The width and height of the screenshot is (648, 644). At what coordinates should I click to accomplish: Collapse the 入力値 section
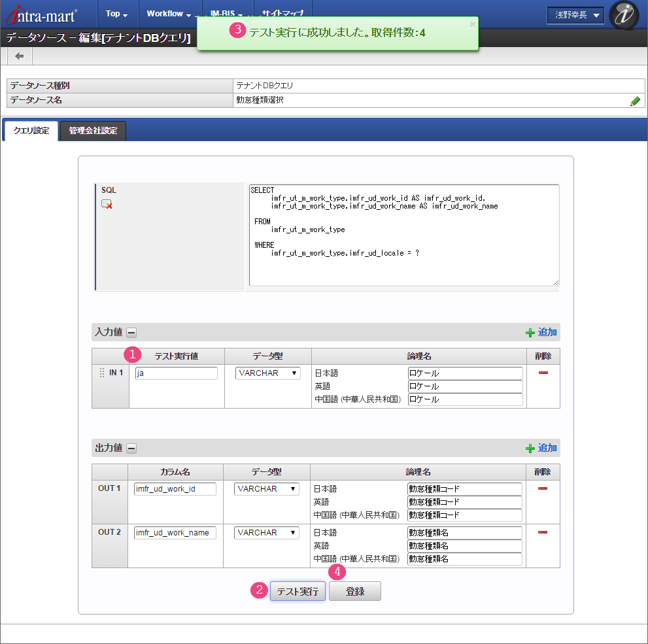tap(131, 333)
